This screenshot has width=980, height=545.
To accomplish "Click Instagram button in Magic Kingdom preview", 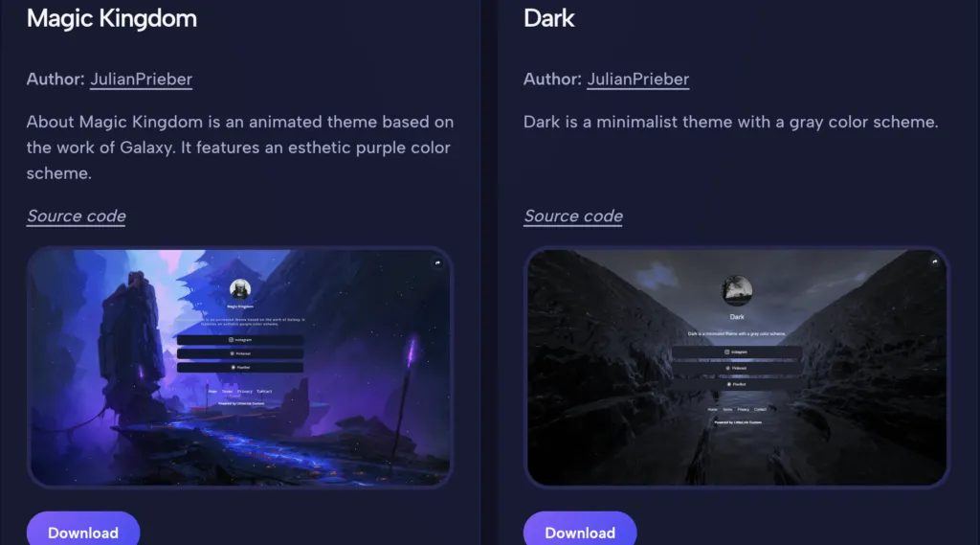I will click(x=240, y=340).
